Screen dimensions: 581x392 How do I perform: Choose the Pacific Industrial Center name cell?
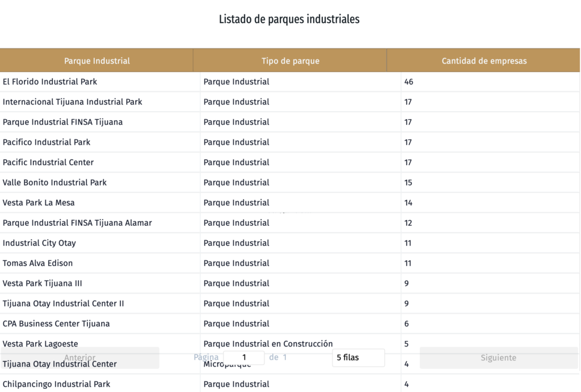click(48, 162)
